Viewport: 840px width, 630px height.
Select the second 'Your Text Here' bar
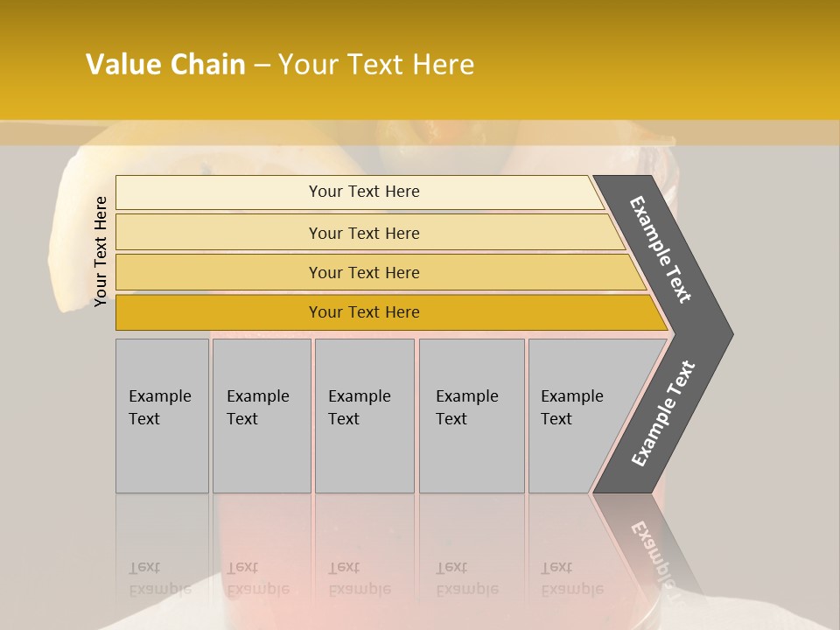tap(369, 232)
